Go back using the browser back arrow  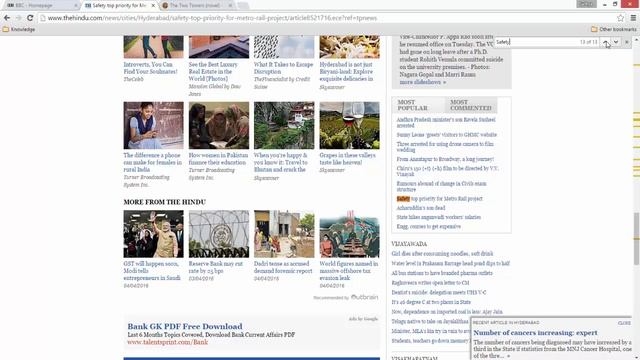pyautogui.click(x=7, y=18)
